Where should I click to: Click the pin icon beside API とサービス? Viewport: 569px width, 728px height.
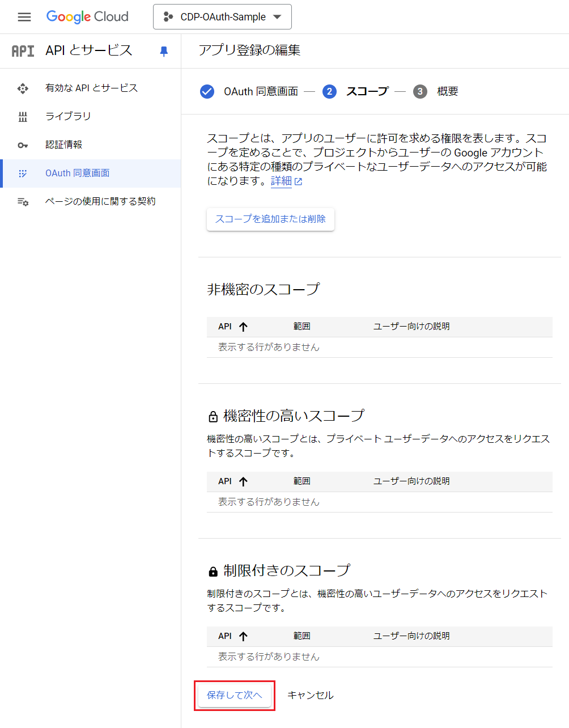164,51
